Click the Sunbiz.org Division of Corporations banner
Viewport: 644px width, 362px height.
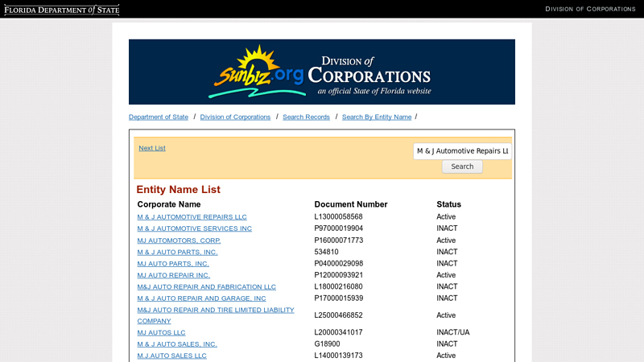pyautogui.click(x=321, y=72)
